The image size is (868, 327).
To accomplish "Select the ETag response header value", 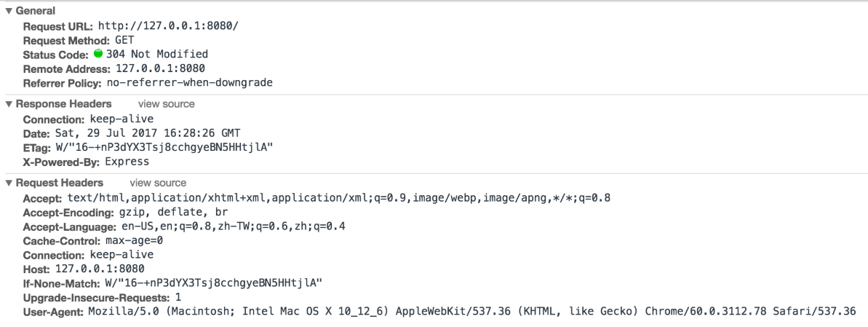I will (165, 147).
